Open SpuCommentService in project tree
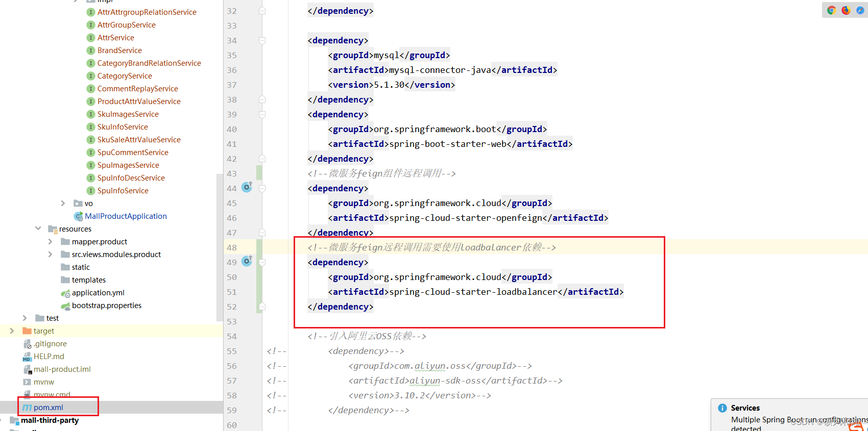This screenshot has width=868, height=431. click(x=133, y=153)
